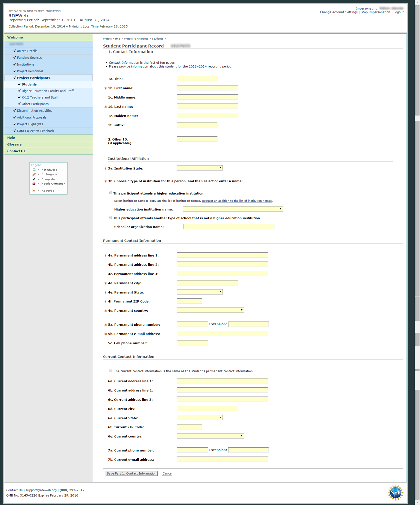
Task: Open the Institution State dropdown
Action: coord(199,168)
